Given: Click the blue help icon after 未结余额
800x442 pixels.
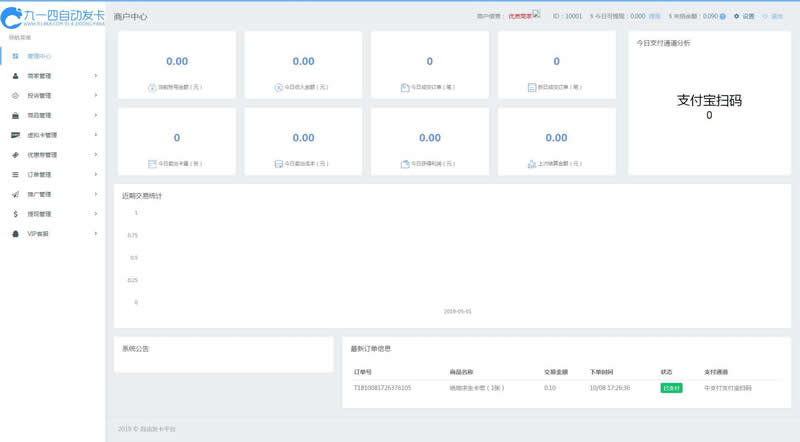Looking at the screenshot, I should tap(722, 16).
